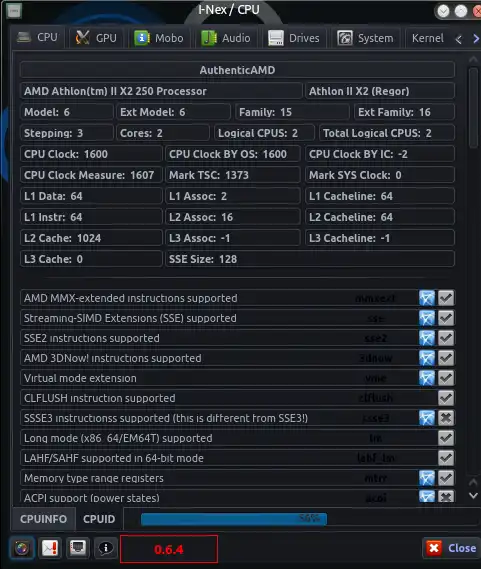Viewport: 481px width, 569px height.
Task: Click the 'Stepping: 3' field
Action: (x=66, y=133)
